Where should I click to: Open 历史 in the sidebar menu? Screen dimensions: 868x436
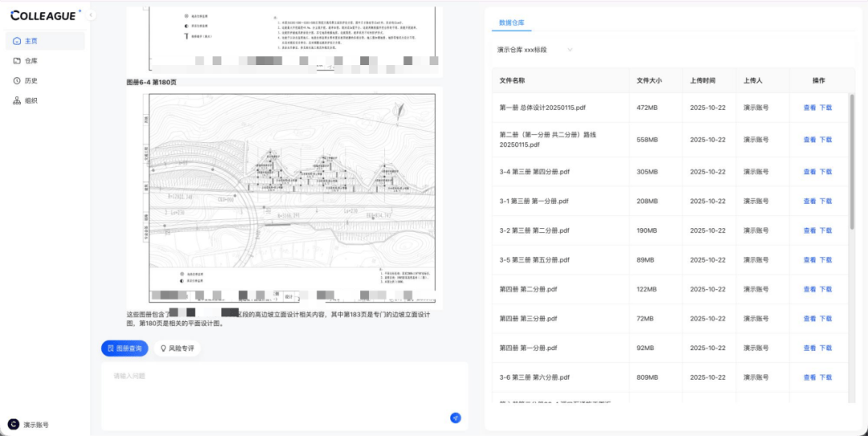(31, 80)
